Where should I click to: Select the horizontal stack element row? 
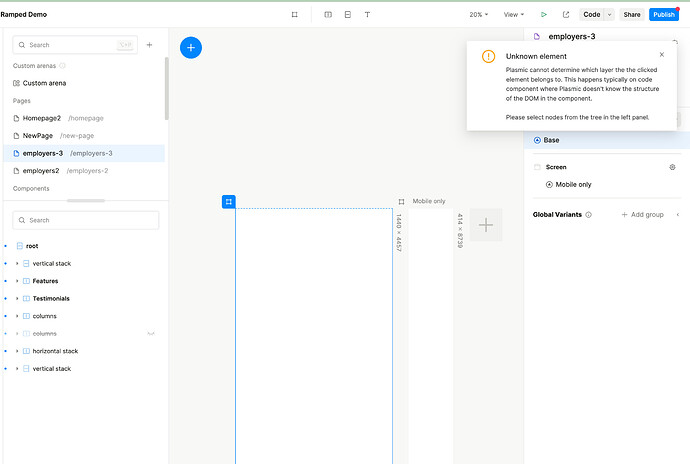pos(84,351)
